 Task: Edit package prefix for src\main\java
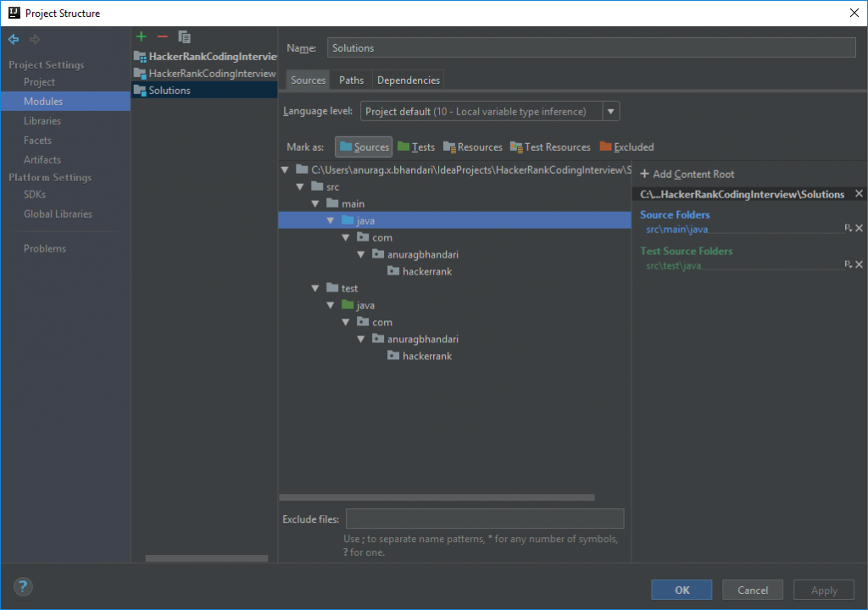coord(848,228)
